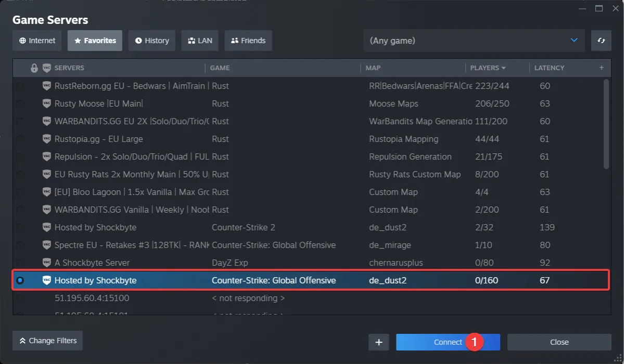Sort by GAME column header
This screenshot has width=624, height=364.
(220, 68)
